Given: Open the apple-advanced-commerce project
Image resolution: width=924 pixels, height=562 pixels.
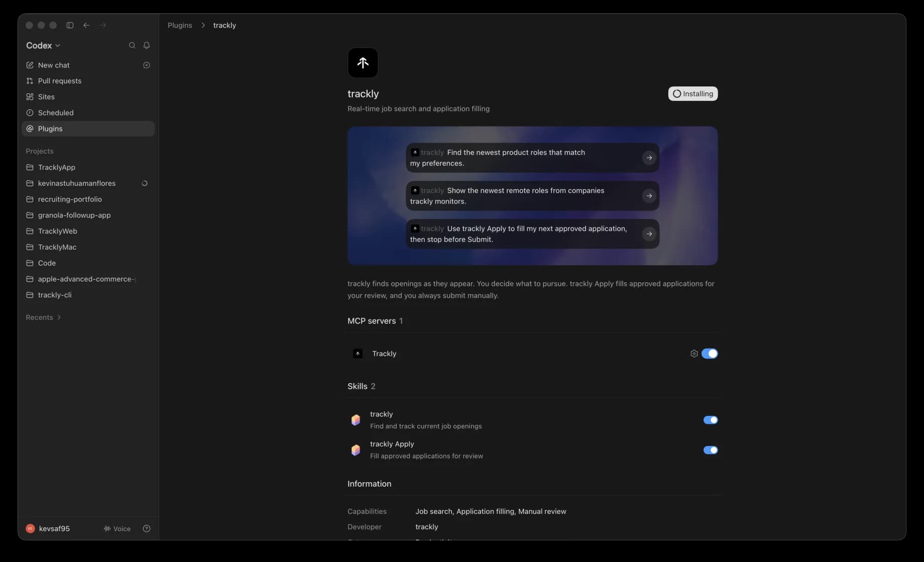Looking at the screenshot, I should 88,279.
